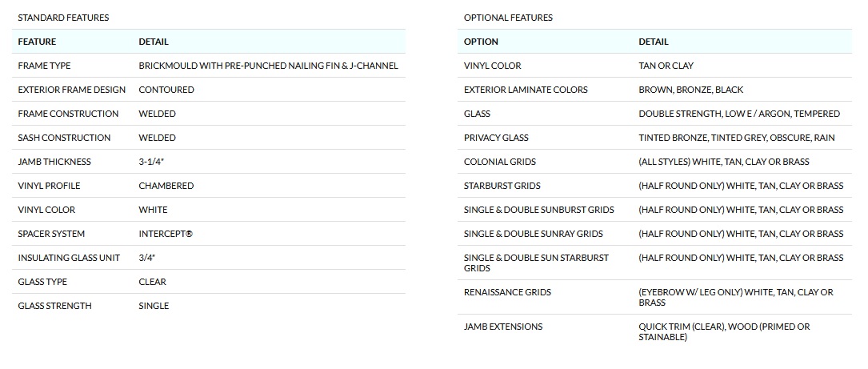868x369 pixels.
Task: Click TAN OR CLAY vinyl color option
Action: click(x=666, y=66)
